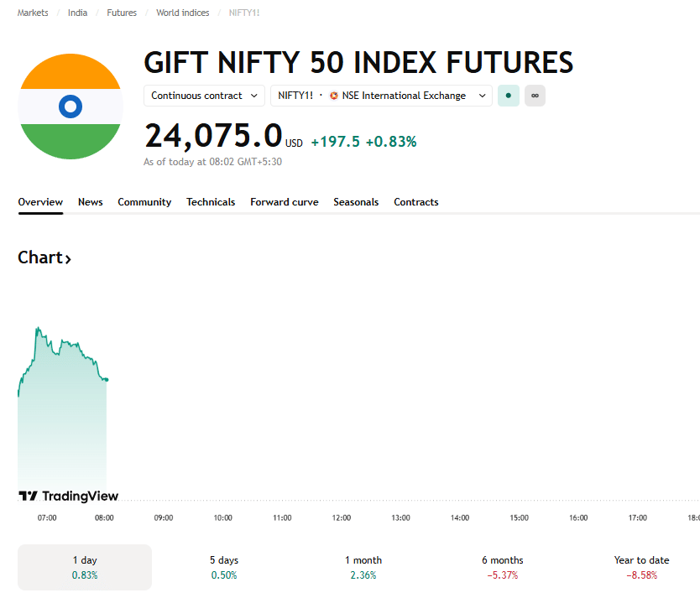Click the gray infinity continuous-contract icon
This screenshot has width=700, height=598.
(x=535, y=96)
